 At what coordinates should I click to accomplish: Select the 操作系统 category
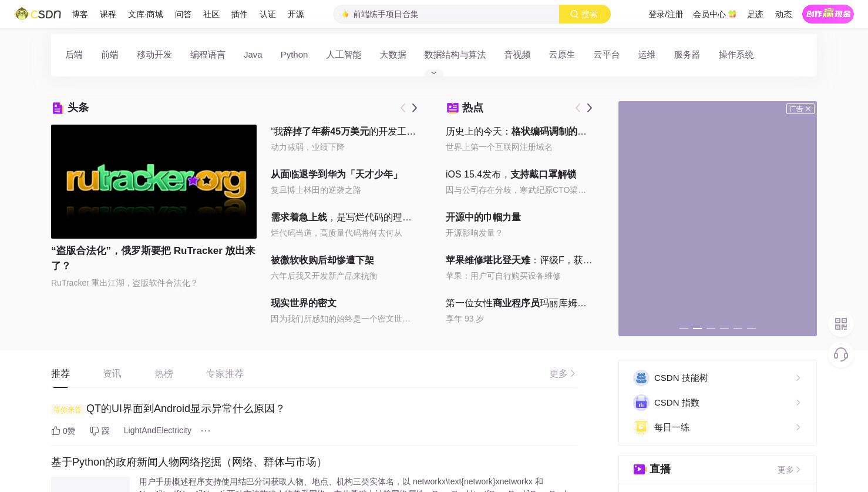[736, 55]
